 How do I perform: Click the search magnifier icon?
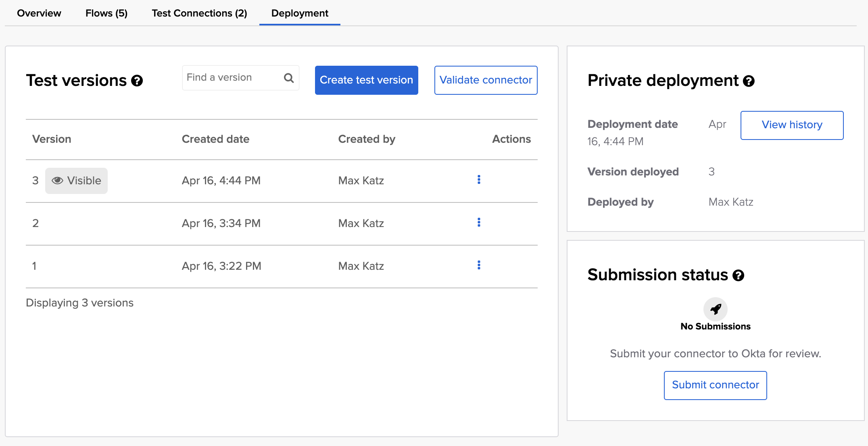[289, 78]
